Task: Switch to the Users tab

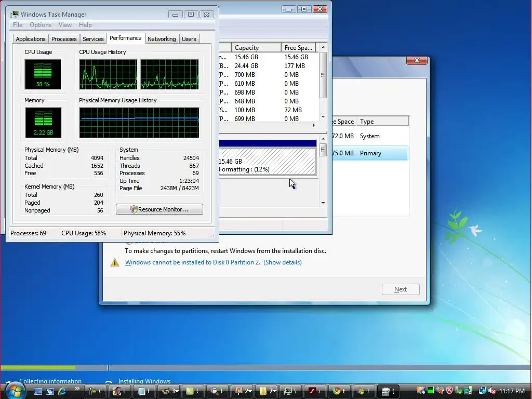Action: click(x=189, y=39)
